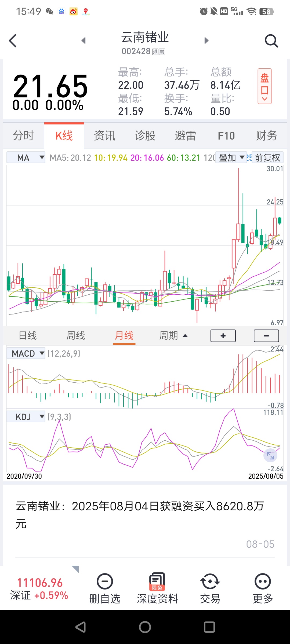Tap the 港融 tag beside stock code
This screenshot has height=644, width=290.
159,52
